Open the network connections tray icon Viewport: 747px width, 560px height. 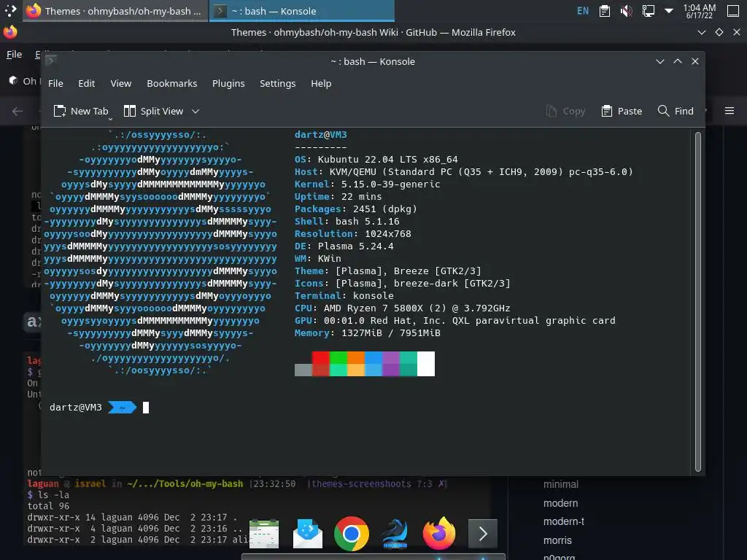tap(648, 10)
